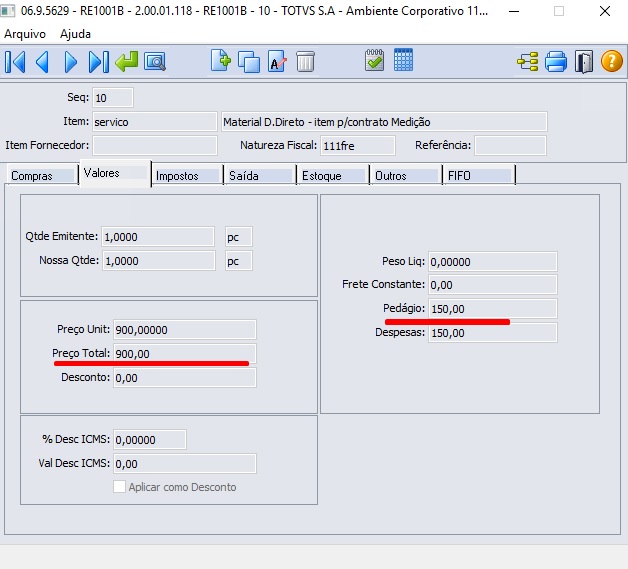This screenshot has width=628, height=569.
Task: Click the item description field Material D.Direto
Action: (384, 122)
